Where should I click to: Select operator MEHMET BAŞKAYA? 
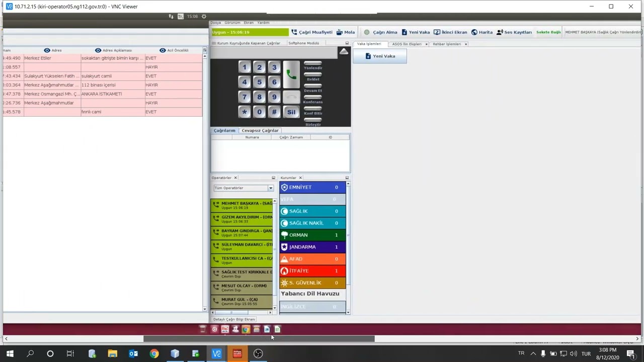pos(242,205)
